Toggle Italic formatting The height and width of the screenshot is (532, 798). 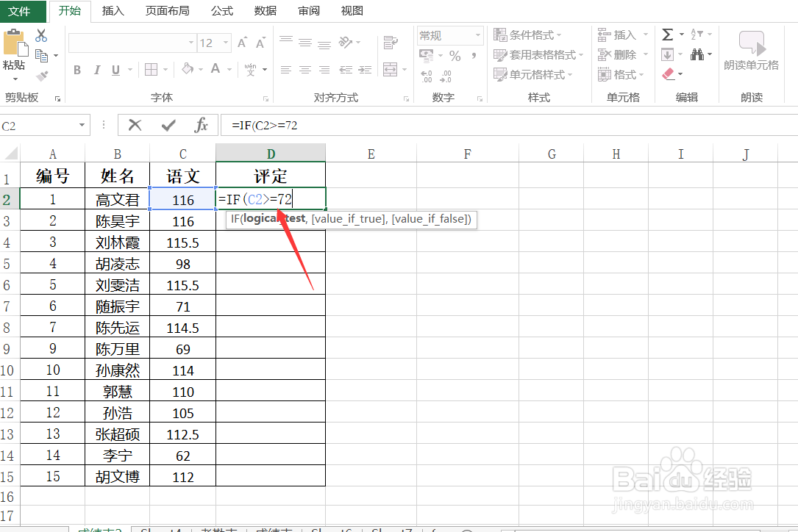pyautogui.click(x=96, y=70)
